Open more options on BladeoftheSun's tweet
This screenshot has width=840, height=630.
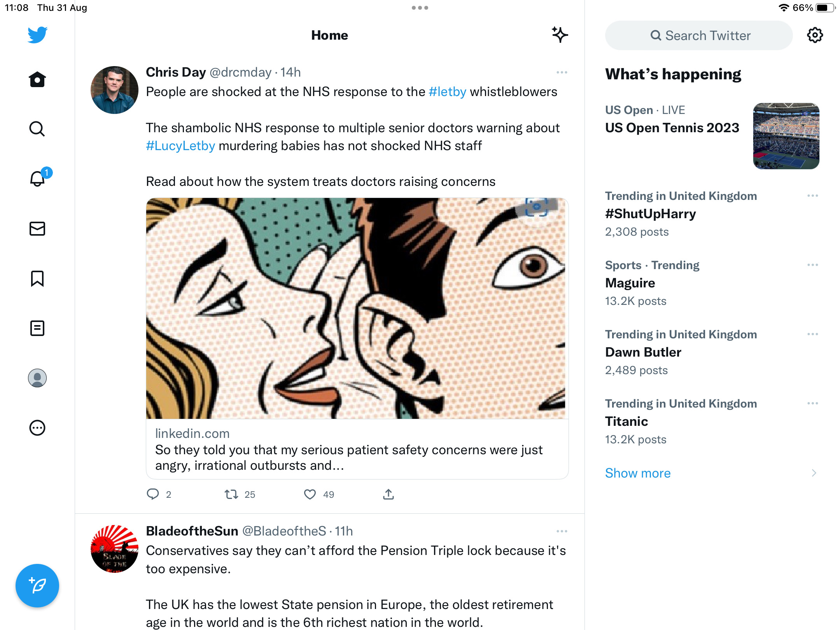pyautogui.click(x=562, y=531)
